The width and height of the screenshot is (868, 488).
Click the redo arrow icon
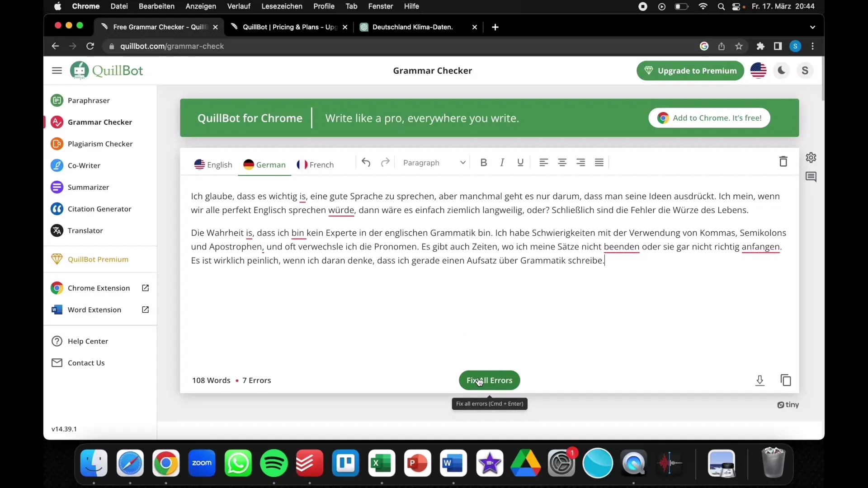click(385, 162)
